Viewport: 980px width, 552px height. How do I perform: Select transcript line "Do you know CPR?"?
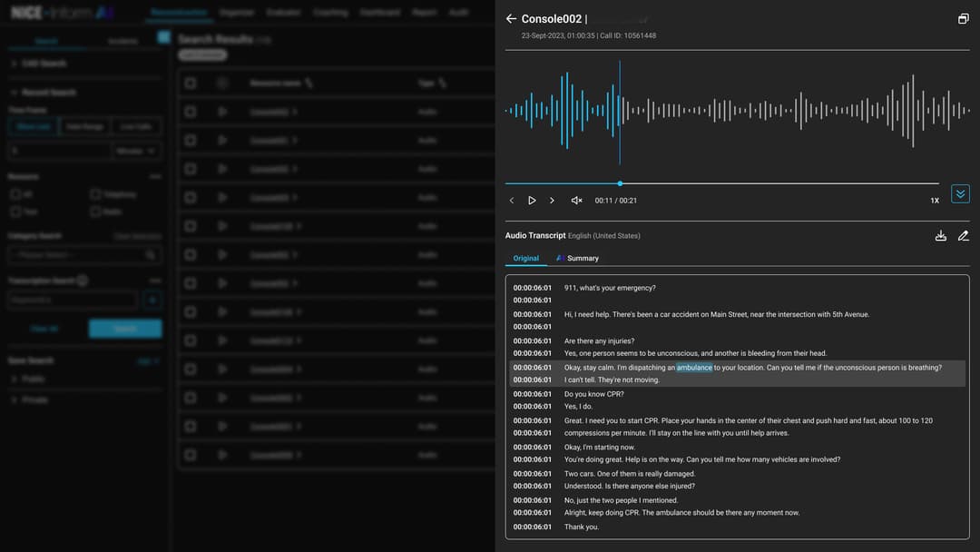click(593, 394)
